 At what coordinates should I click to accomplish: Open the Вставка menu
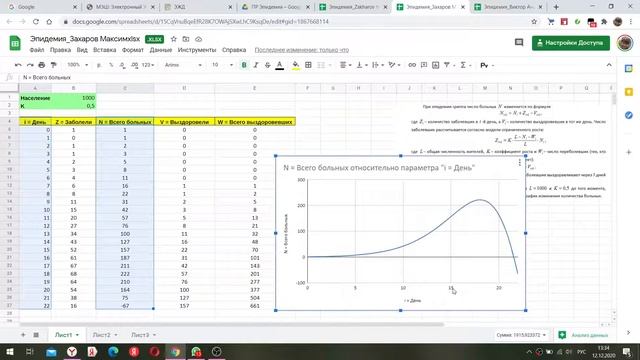[104, 50]
